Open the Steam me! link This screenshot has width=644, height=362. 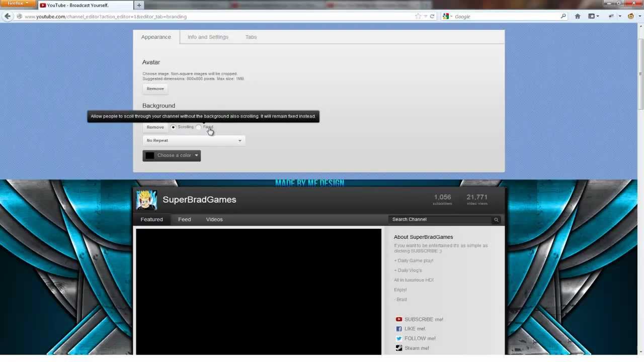(x=417, y=348)
